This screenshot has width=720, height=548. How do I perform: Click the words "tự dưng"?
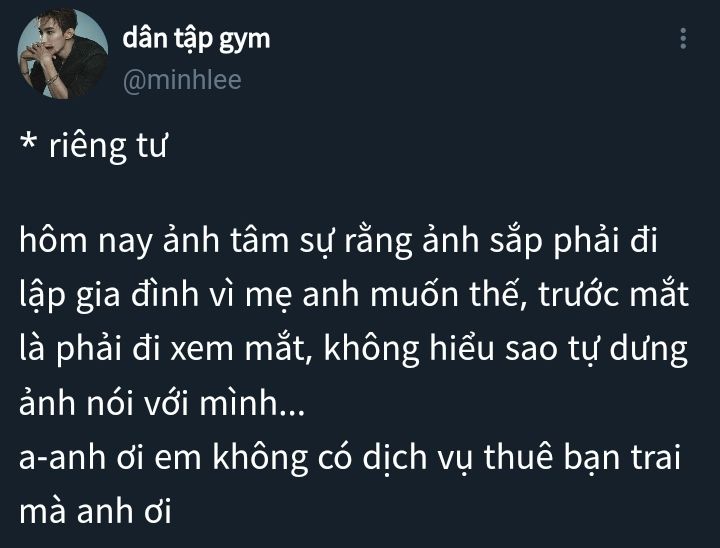coord(628,350)
